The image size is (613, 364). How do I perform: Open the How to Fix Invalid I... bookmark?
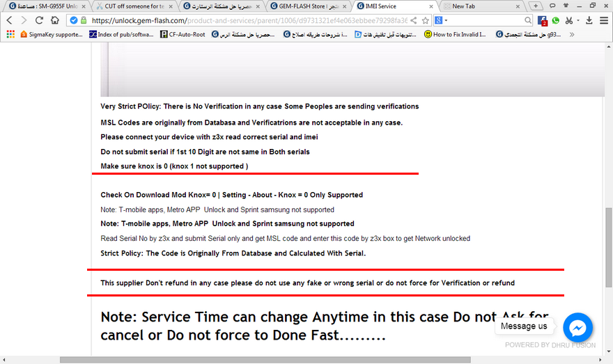coord(455,34)
